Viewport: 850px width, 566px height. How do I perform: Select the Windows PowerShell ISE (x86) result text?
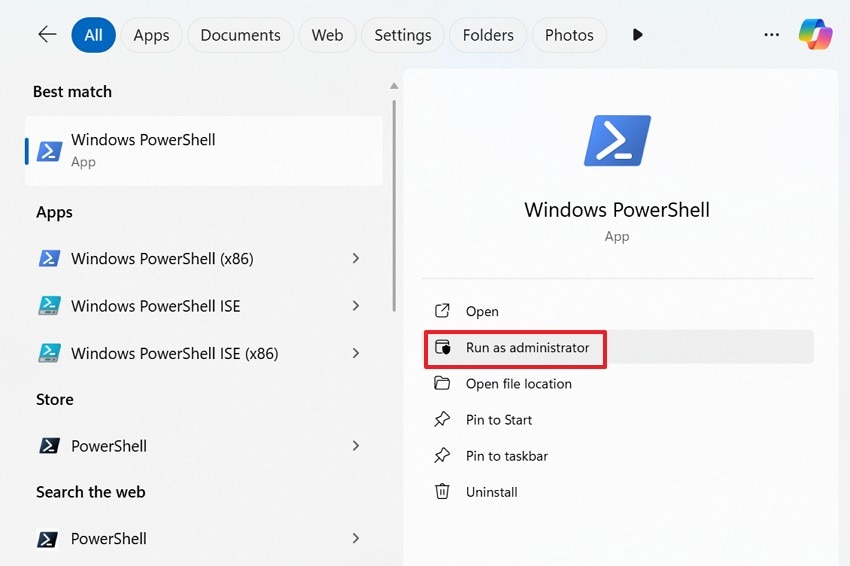tap(175, 353)
